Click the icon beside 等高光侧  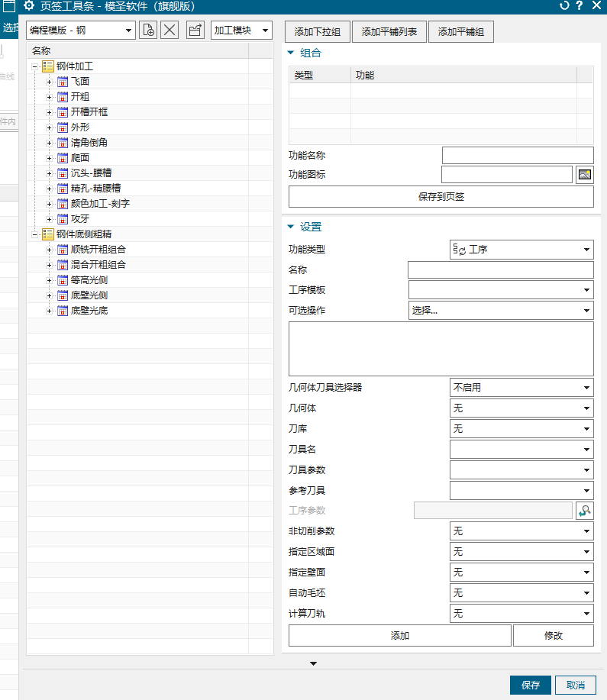[63, 280]
